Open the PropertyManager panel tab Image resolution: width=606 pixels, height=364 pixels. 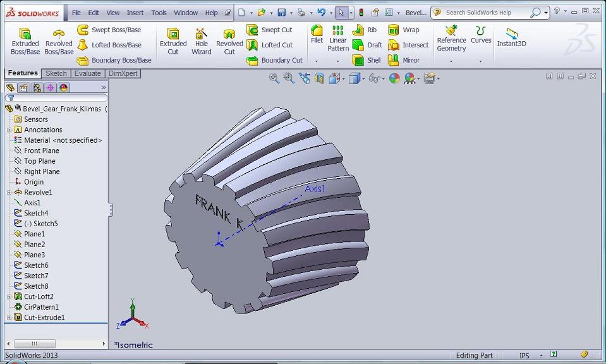pos(23,88)
